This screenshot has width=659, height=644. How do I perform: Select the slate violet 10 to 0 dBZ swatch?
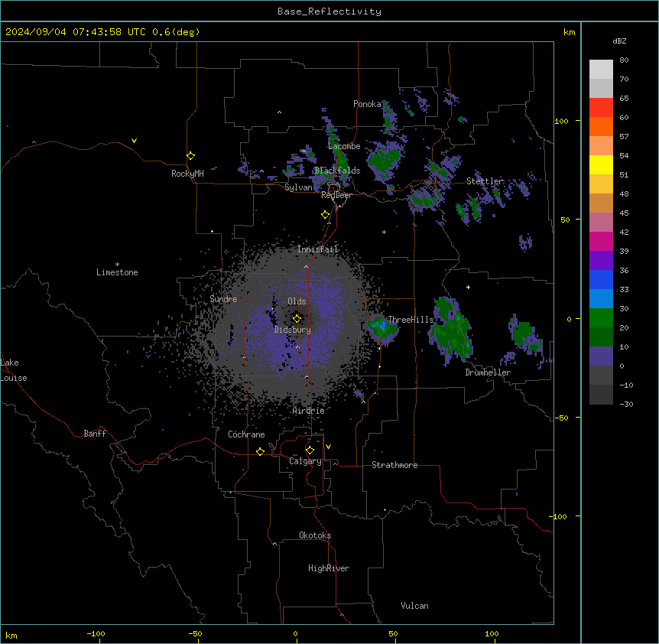pyautogui.click(x=601, y=356)
